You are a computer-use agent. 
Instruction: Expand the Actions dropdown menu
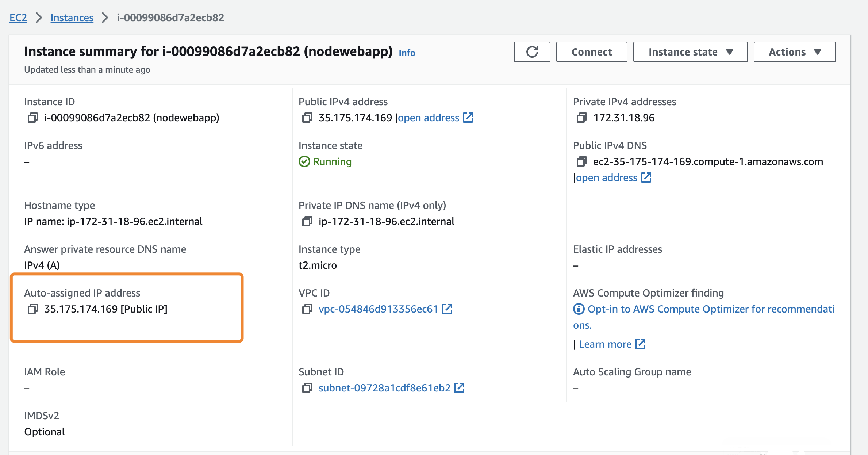tap(794, 52)
